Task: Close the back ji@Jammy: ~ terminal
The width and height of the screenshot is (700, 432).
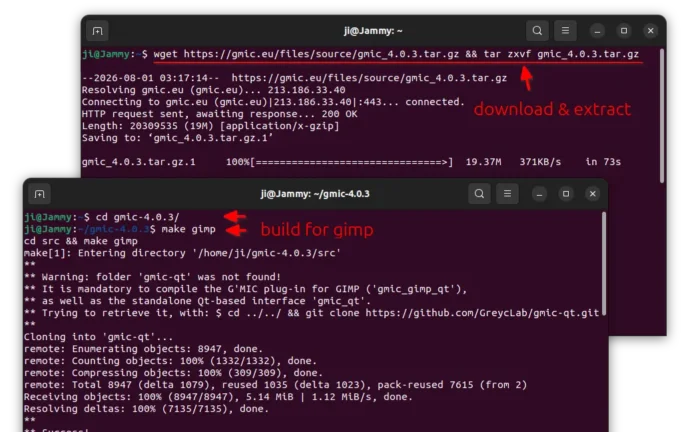Action: (650, 31)
